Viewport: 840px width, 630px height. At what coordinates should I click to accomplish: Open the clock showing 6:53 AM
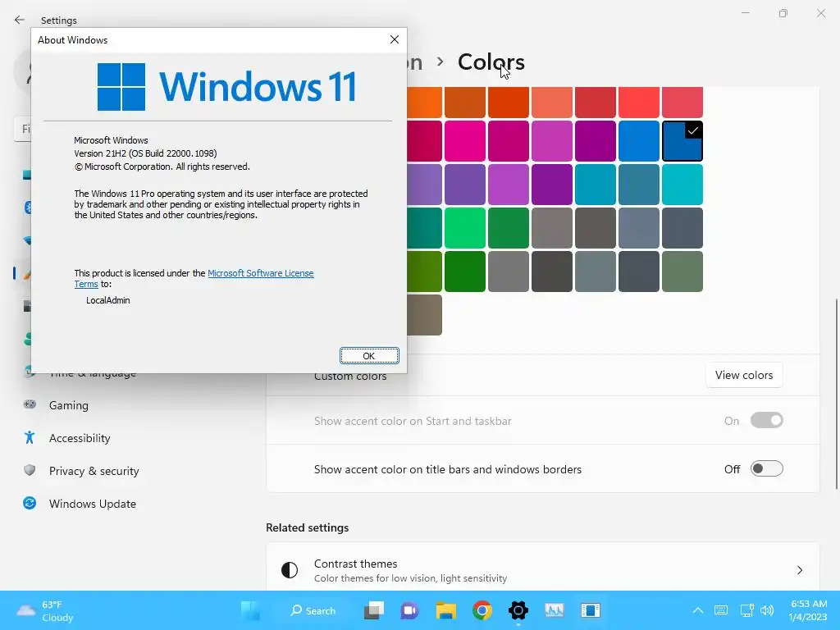[x=808, y=610]
